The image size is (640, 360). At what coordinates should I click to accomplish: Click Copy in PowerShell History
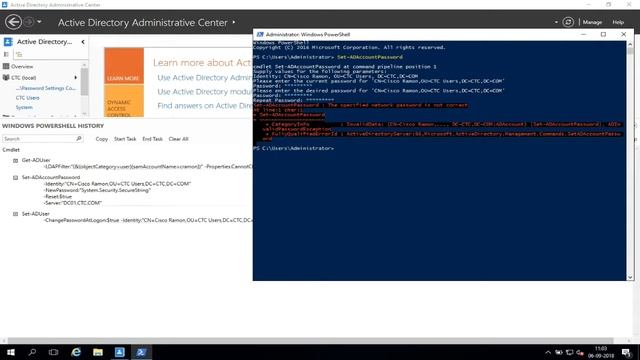[x=102, y=139]
